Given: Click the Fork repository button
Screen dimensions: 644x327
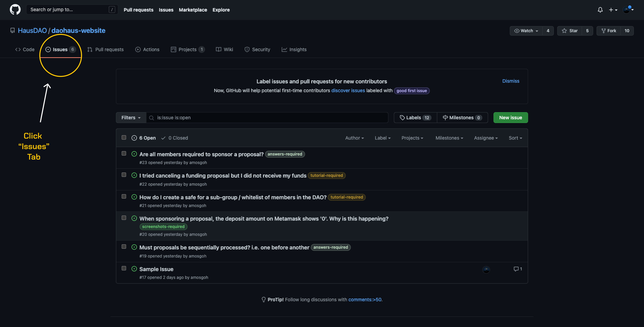Looking at the screenshot, I should coord(609,31).
